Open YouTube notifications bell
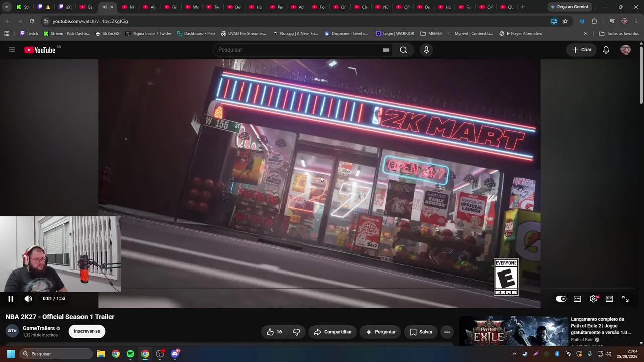The image size is (644, 362). point(606,50)
